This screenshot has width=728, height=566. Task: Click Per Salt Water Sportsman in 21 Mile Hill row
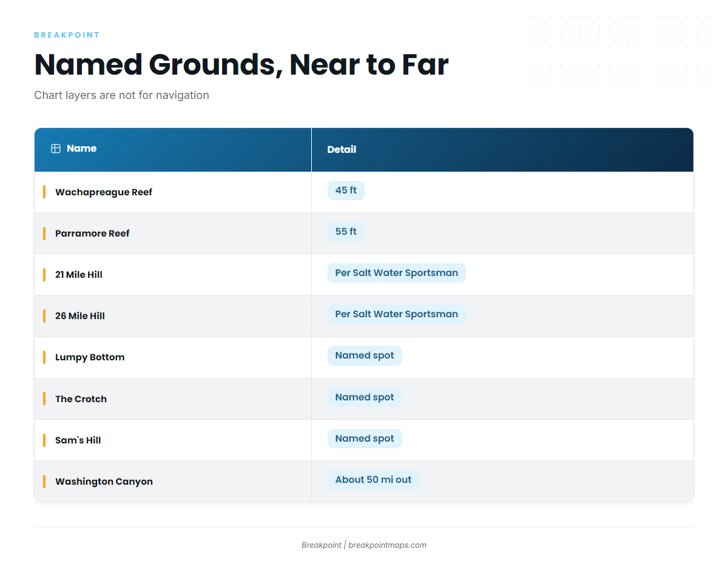(x=397, y=273)
